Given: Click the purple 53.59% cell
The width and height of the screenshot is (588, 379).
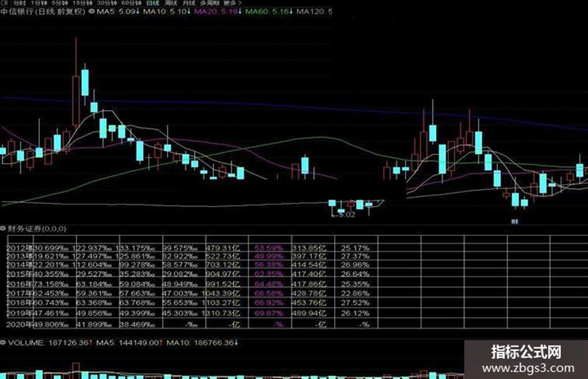Looking at the screenshot, I should [x=269, y=248].
